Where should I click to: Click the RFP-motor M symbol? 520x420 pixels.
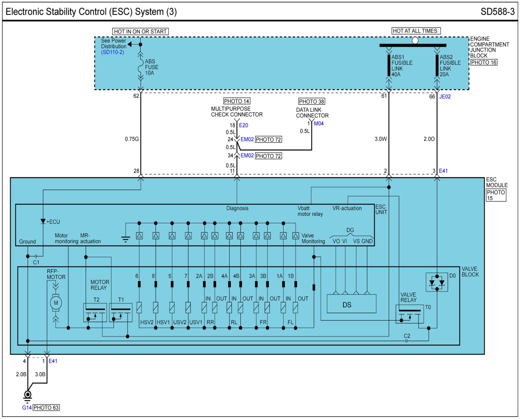(x=56, y=303)
